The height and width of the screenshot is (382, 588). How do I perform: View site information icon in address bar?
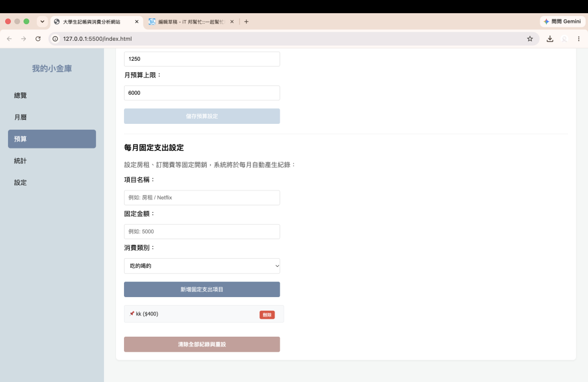55,38
